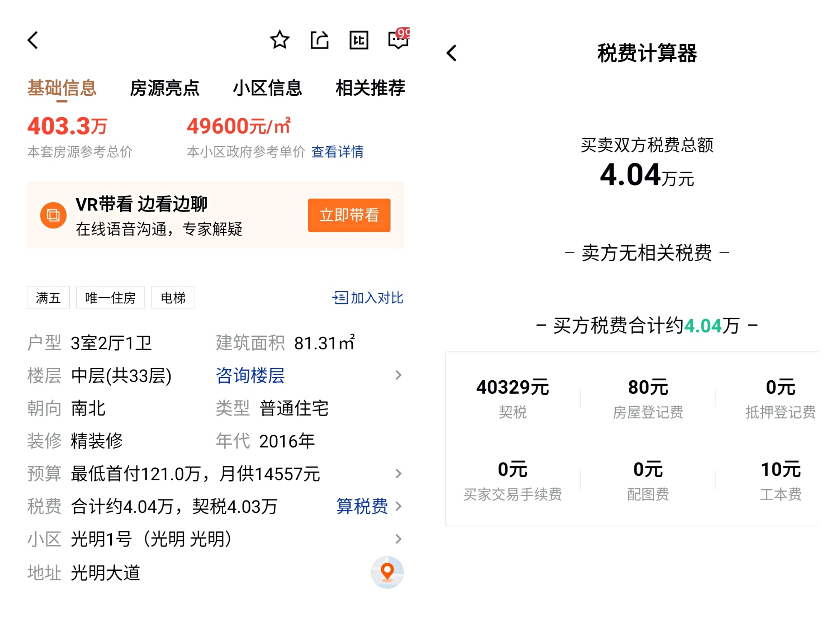Switch to the 小区信息 tab
The height and width of the screenshot is (630, 840).
pyautogui.click(x=267, y=88)
